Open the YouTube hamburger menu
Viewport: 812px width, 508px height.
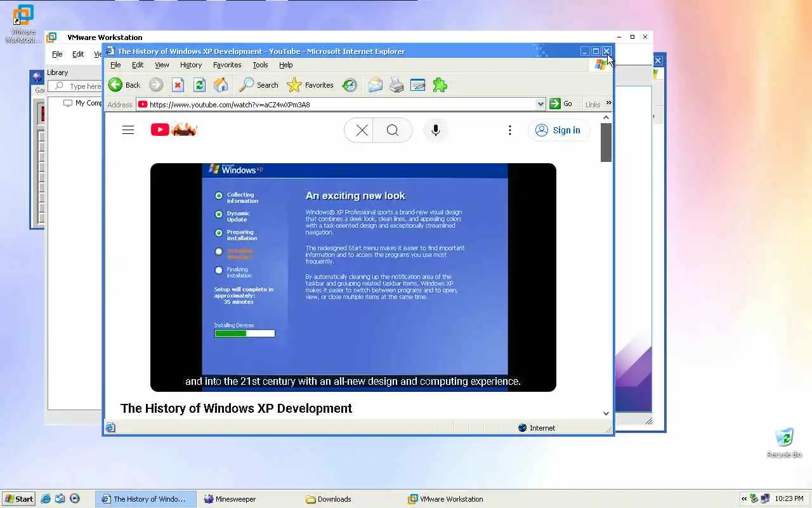(128, 130)
